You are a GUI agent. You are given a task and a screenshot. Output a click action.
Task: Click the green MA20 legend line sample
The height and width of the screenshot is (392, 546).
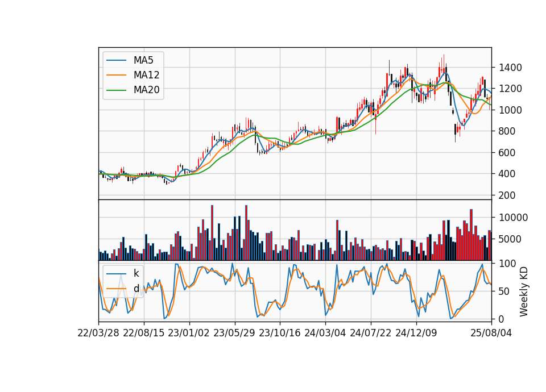point(116,90)
